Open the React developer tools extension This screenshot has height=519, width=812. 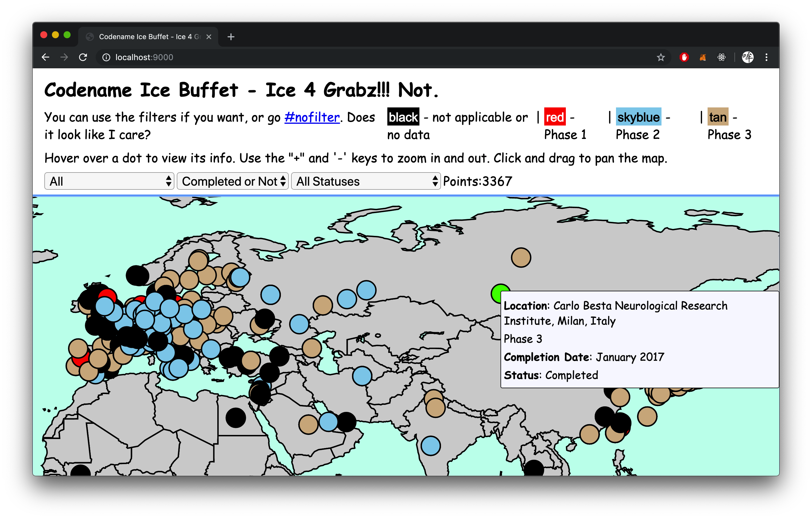pos(721,58)
